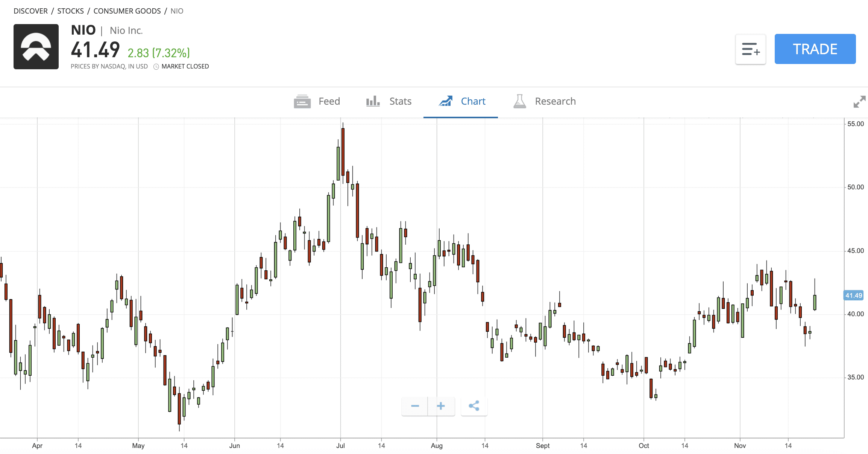Open STOCKS breadcrumb link
The image size is (868, 454).
tap(70, 11)
